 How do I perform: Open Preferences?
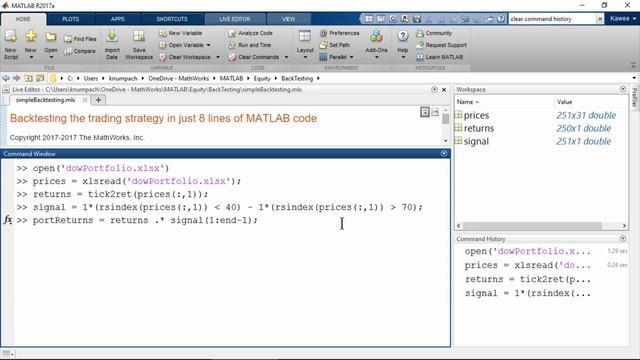click(x=339, y=33)
